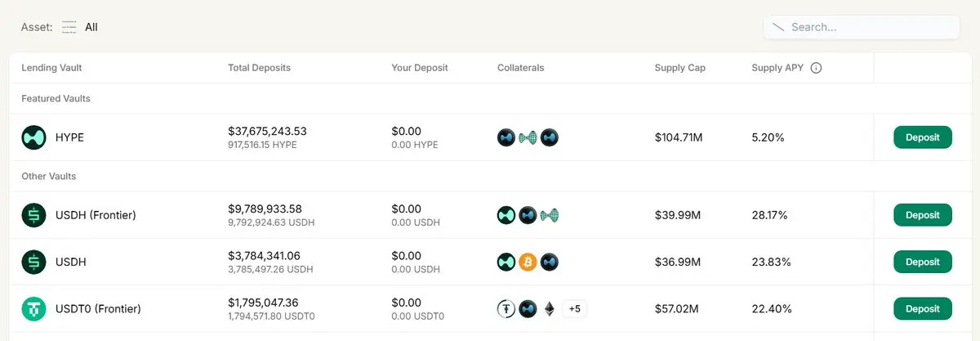This screenshot has height=341, width=980.
Task: Deposit into the HYPE vault
Action: 922,137
